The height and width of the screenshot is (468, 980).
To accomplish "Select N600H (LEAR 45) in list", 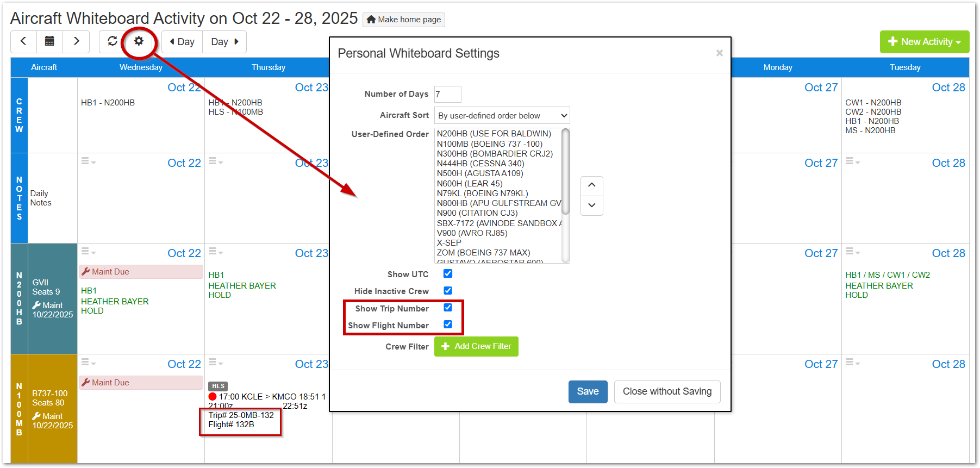I will [470, 184].
